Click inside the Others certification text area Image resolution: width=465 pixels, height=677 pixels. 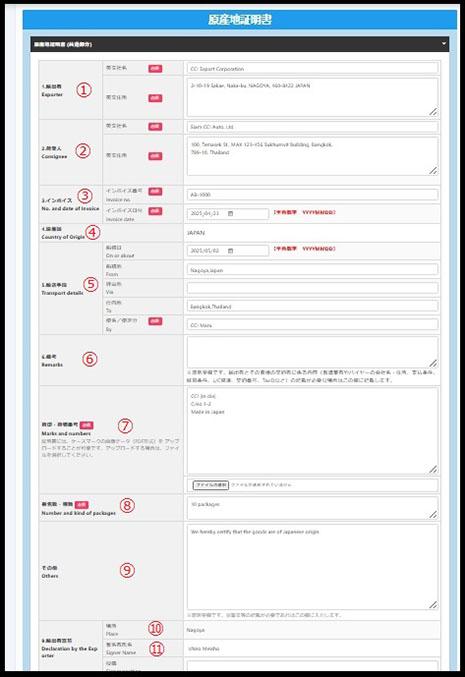313,566
